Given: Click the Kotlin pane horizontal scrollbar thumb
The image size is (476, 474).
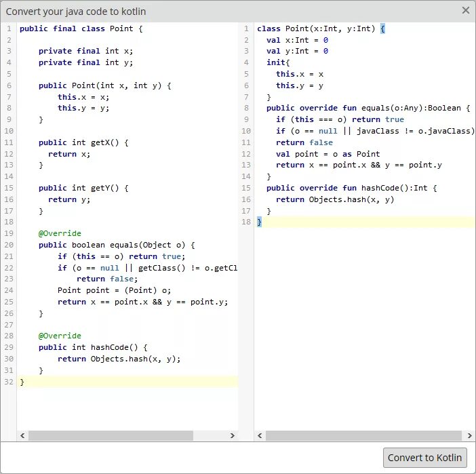Looking at the screenshot, I should (363, 435).
